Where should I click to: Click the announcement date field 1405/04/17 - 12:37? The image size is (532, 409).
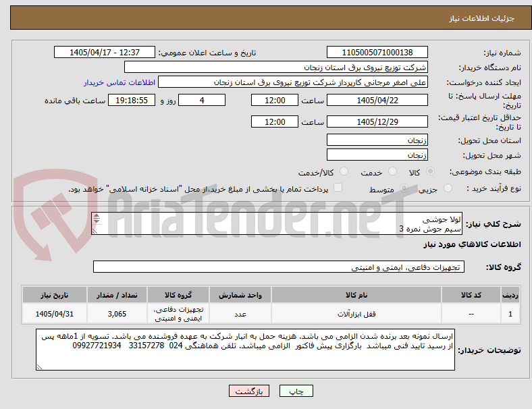tap(105, 53)
